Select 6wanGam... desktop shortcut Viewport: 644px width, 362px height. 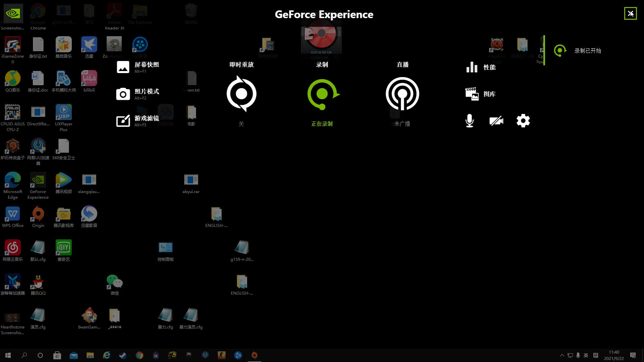click(89, 318)
